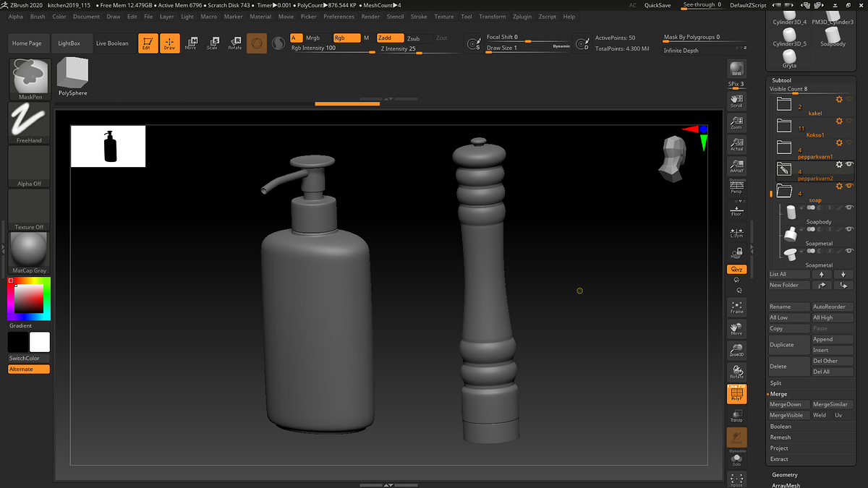Click the MergeDown button

pyautogui.click(x=789, y=405)
